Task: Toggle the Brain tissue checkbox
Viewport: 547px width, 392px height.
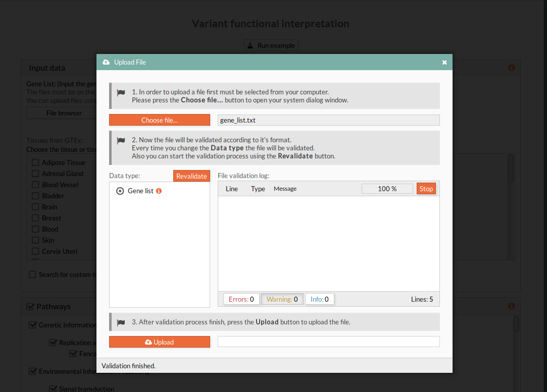Action: tap(35, 207)
